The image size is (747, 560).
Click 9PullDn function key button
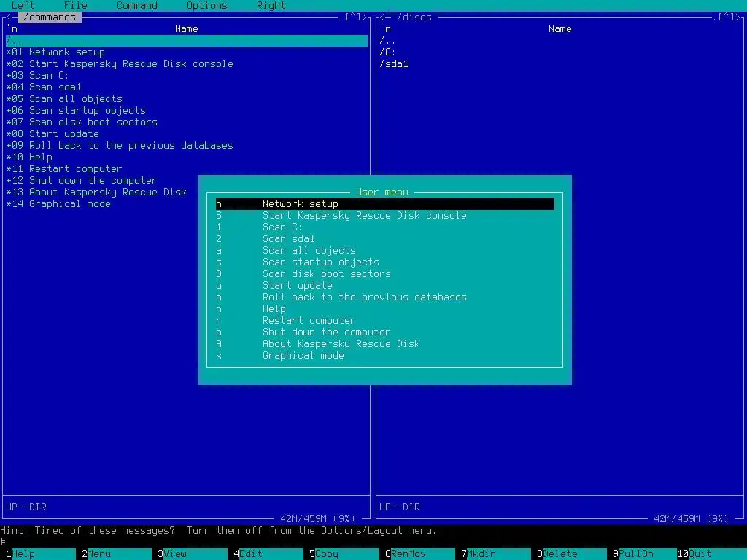click(x=647, y=554)
